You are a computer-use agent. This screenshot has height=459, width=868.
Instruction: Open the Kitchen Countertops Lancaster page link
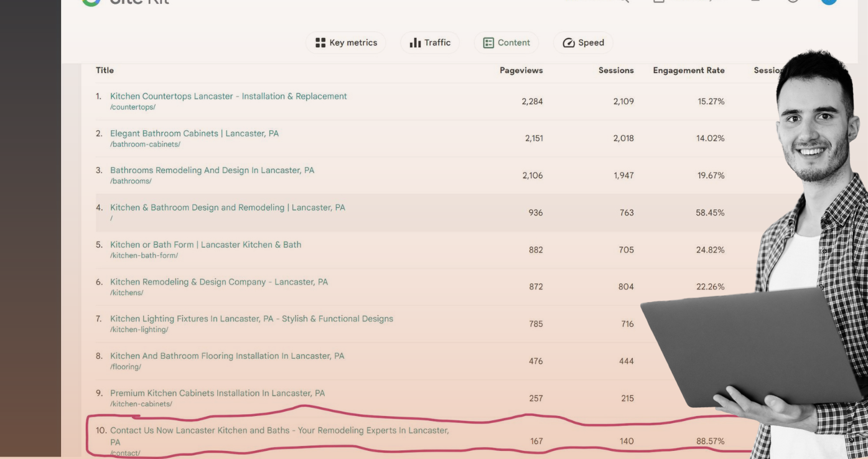228,96
